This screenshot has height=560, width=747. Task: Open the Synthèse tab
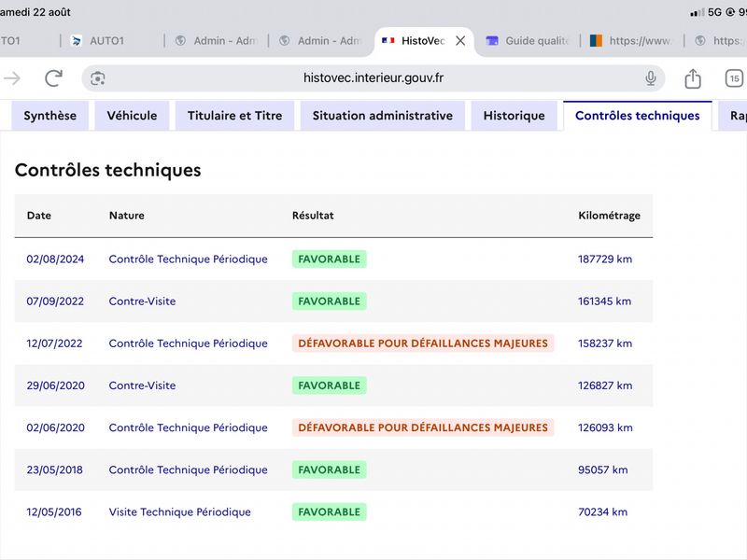(50, 116)
